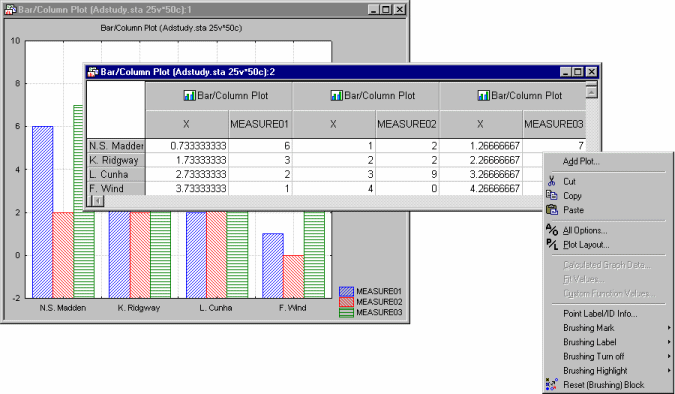Viewport: 675px width, 394px height.
Task: Click the Plot Layout icon
Action: click(552, 244)
